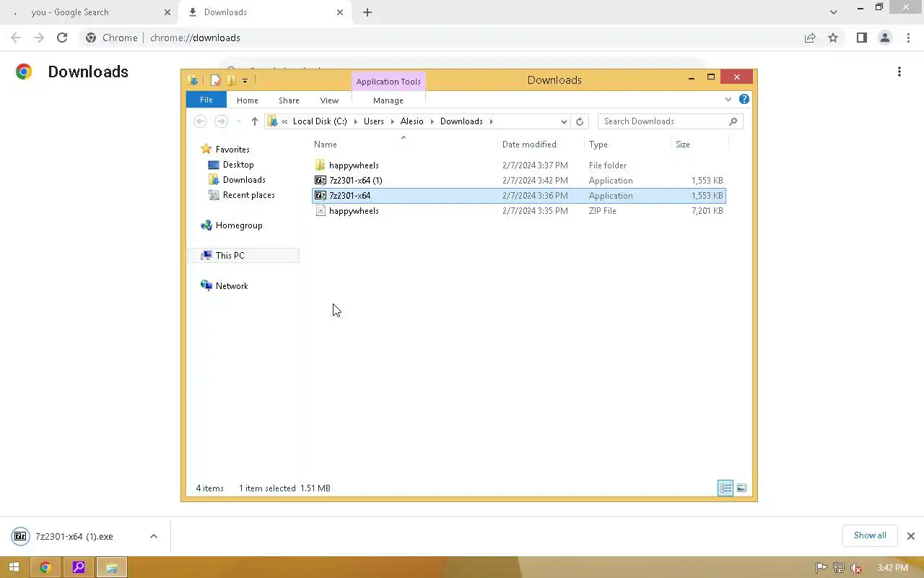The height and width of the screenshot is (578, 924).
Task: Switch to the Share ribbon tab
Action: (x=289, y=100)
